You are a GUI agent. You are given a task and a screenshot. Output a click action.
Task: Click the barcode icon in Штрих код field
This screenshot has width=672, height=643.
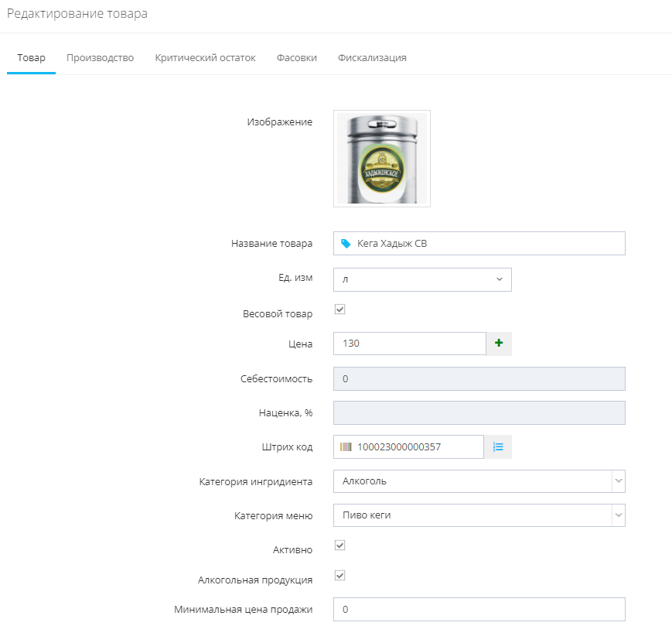[344, 446]
